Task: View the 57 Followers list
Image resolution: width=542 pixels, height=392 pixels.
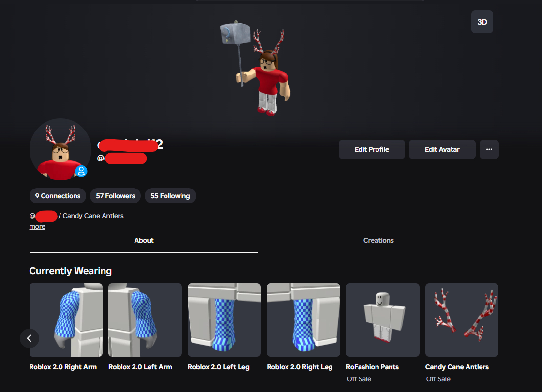Action: 116,196
